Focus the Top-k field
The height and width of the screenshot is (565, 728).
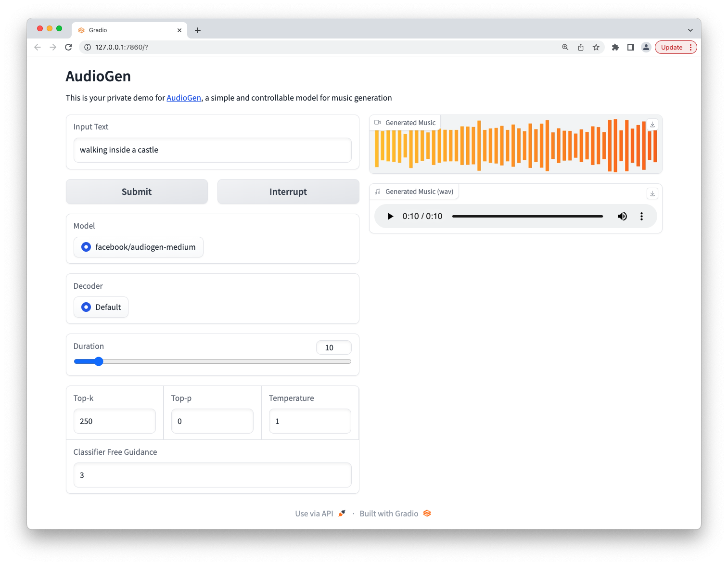[115, 421]
